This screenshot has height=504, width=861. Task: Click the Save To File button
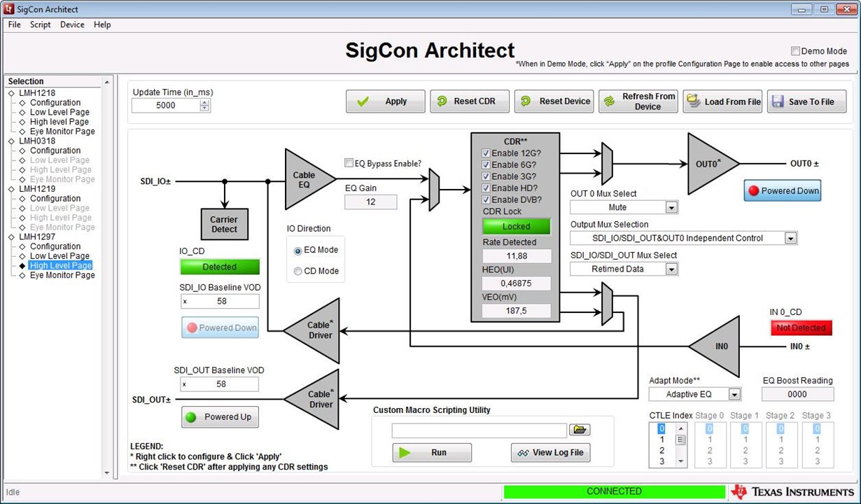click(807, 101)
